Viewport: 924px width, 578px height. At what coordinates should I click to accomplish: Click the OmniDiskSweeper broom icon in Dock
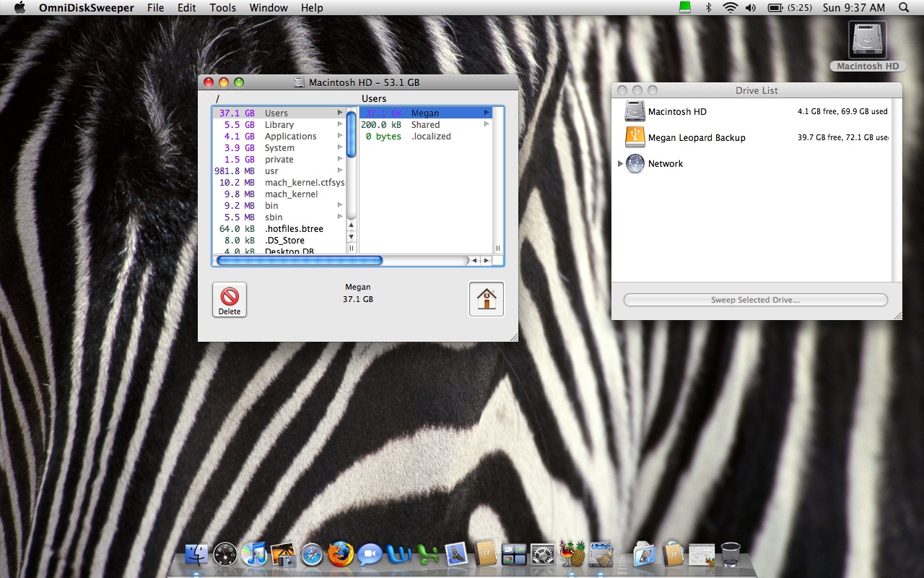click(x=601, y=554)
